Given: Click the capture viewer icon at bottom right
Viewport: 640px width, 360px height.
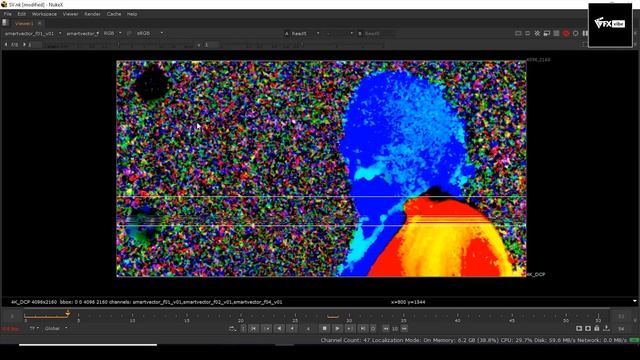Looking at the screenshot, I should pos(588,329).
